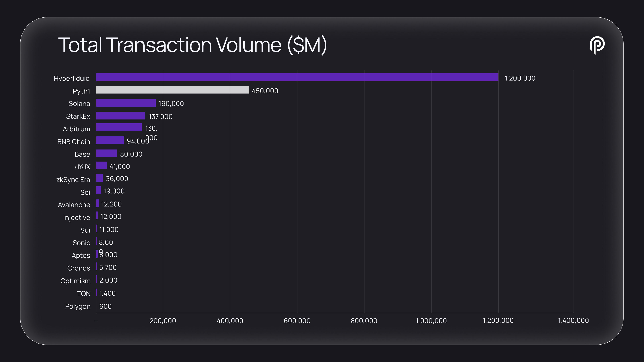Click the chart title text

click(193, 45)
